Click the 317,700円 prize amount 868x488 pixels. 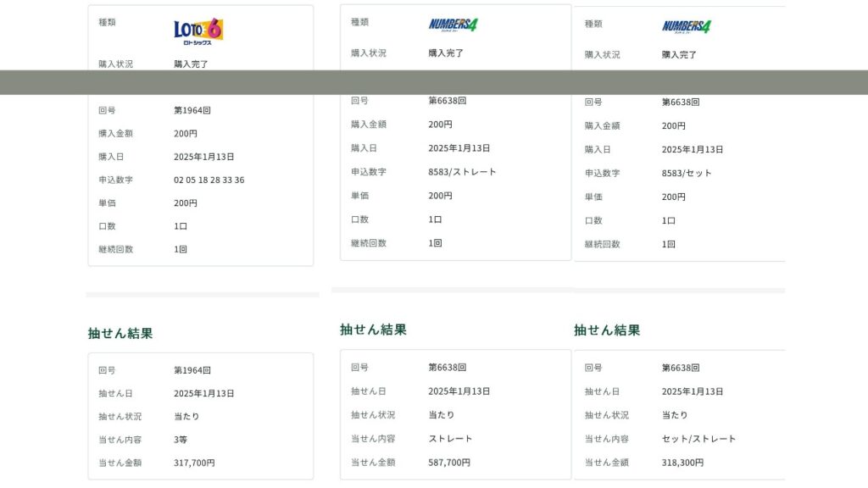click(194, 463)
